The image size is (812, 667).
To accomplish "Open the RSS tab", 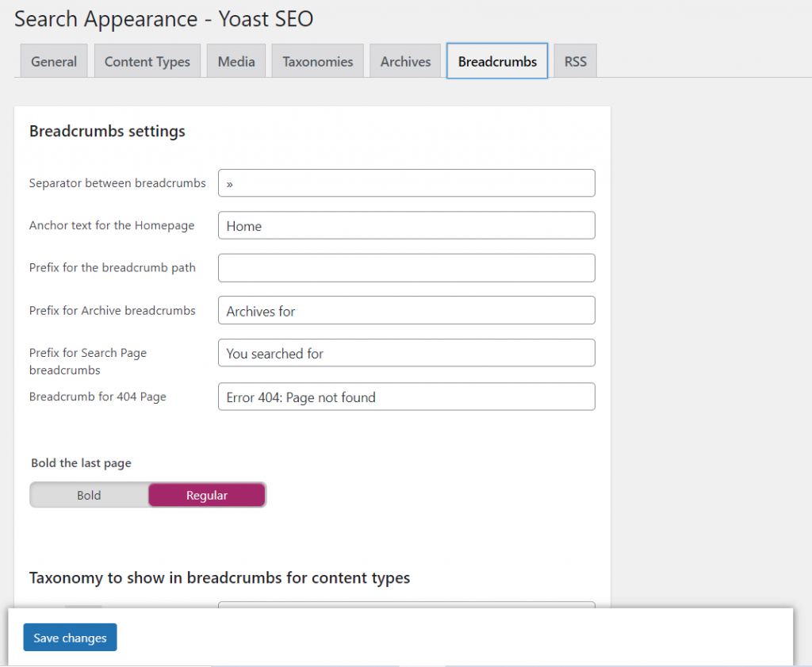I will [576, 61].
